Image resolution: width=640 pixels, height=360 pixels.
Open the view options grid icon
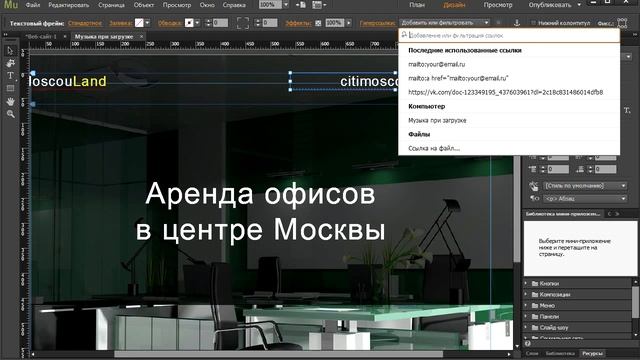[x=317, y=5]
